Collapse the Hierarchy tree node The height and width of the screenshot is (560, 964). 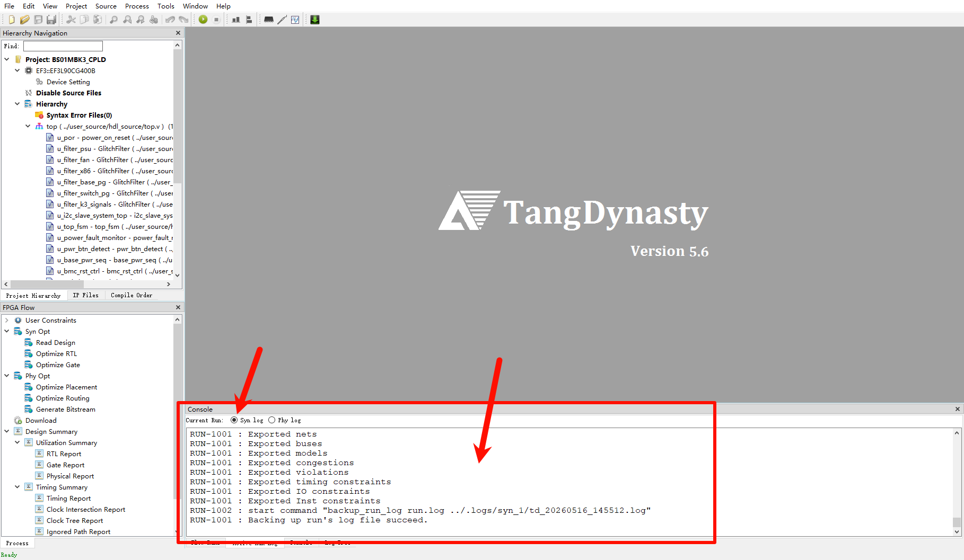tap(17, 104)
